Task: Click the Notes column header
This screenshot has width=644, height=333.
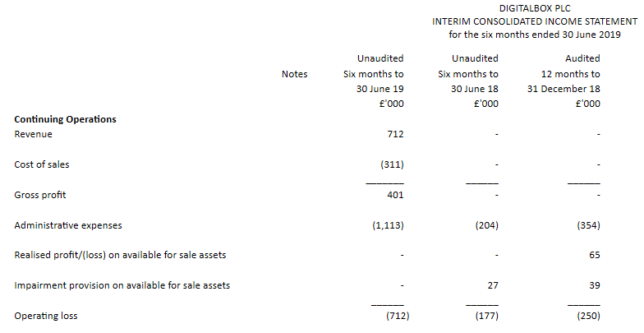Action: (294, 74)
